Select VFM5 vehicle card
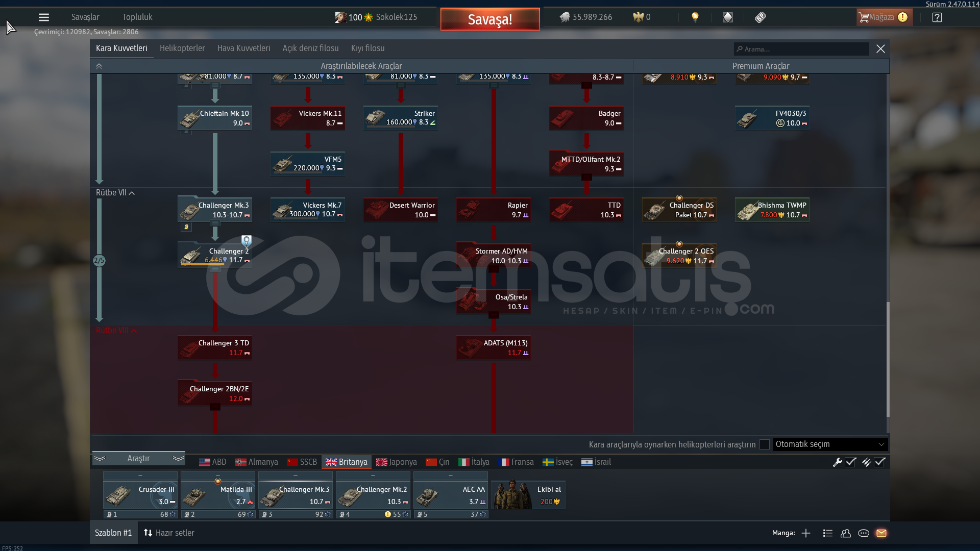 [308, 164]
